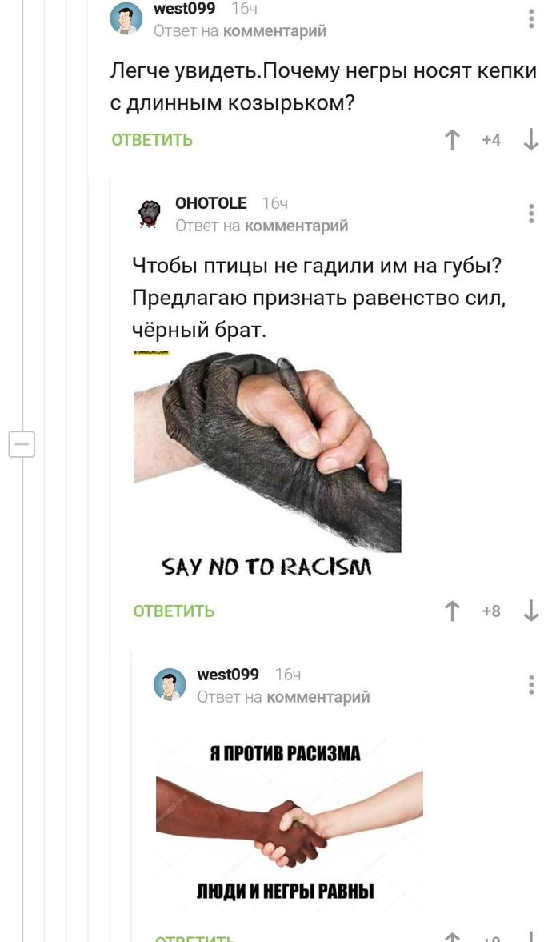Open west099's avatar on the bottom reply

170,685
